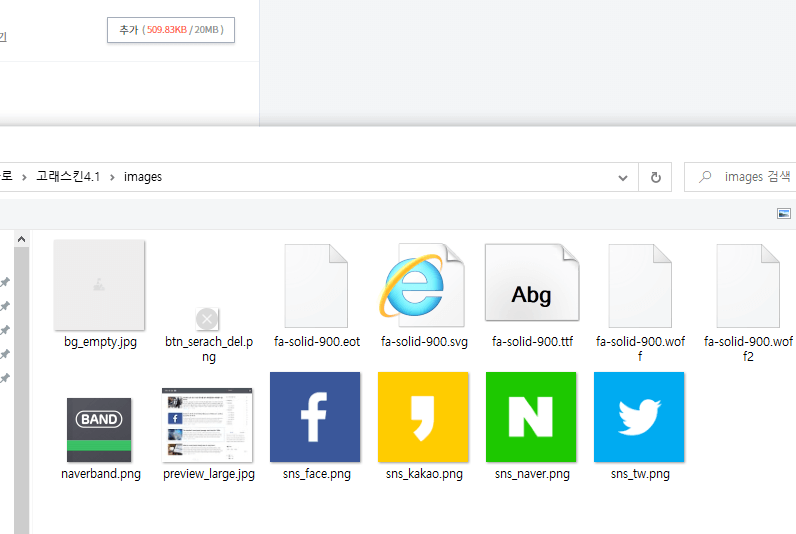Click the sns_tw.png file name
796x534 pixels.
(640, 474)
